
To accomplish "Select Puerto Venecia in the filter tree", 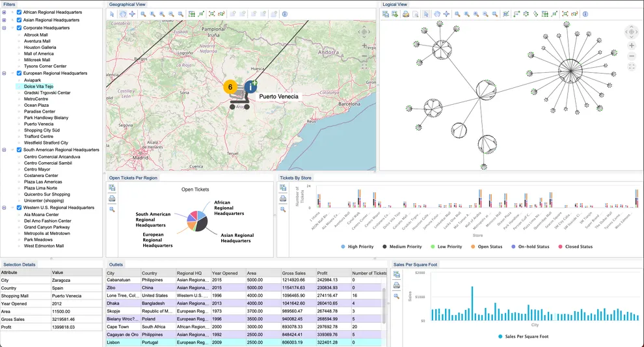I will tap(39, 124).
